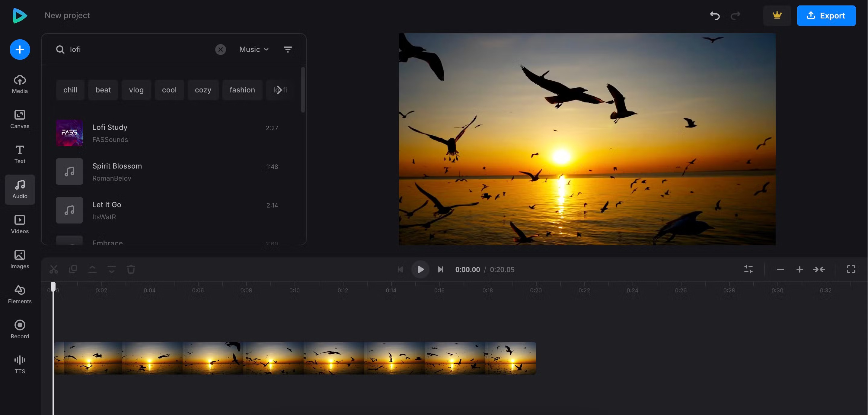This screenshot has width=868, height=415.
Task: Click the Export button
Action: click(826, 15)
